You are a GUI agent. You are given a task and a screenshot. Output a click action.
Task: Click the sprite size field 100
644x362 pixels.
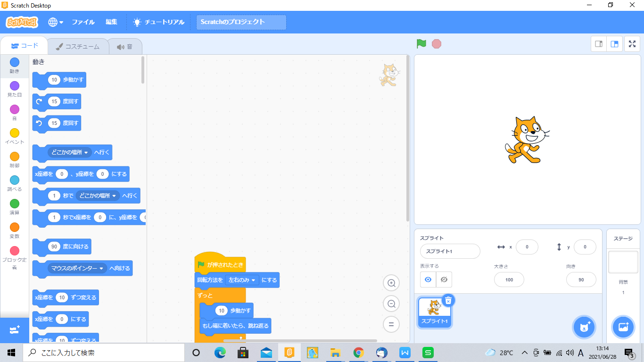click(509, 280)
